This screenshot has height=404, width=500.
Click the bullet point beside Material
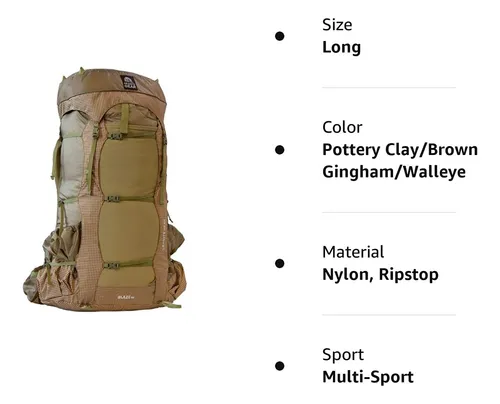point(280,263)
